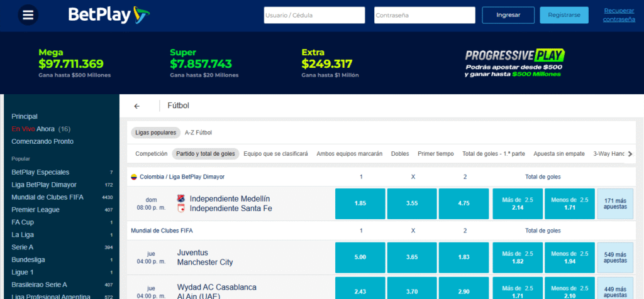Open Ambos equipos marcarán tab

(350, 154)
